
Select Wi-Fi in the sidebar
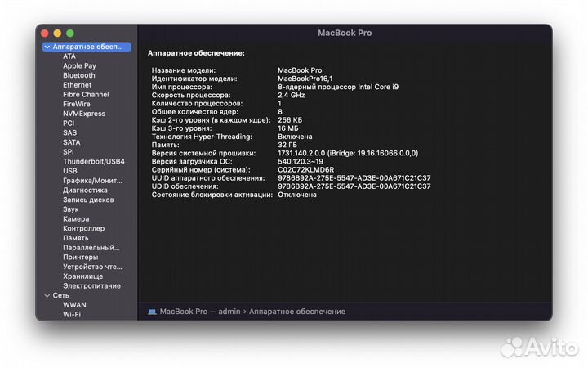coord(72,315)
